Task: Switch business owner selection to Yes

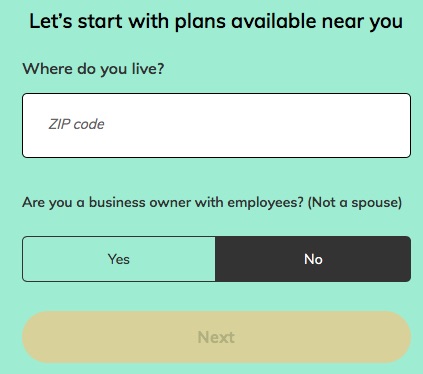Action: pos(119,259)
